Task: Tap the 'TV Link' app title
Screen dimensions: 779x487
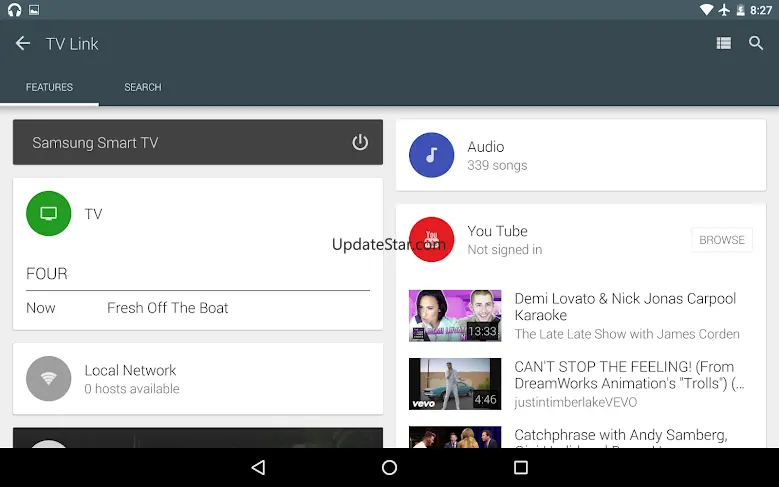Action: click(x=72, y=44)
